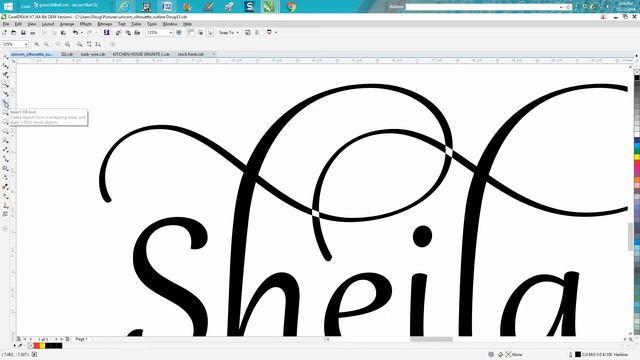Switch to the G2.cdr document tab
The width and height of the screenshot is (640, 360).
pos(67,54)
